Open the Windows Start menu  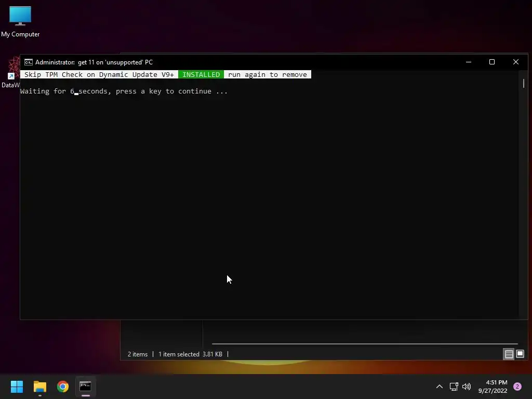click(x=17, y=387)
